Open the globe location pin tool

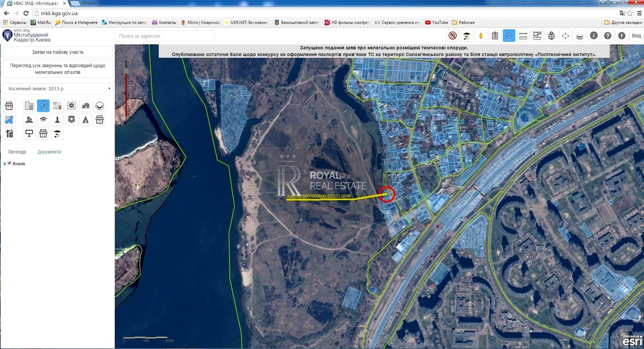[551, 36]
